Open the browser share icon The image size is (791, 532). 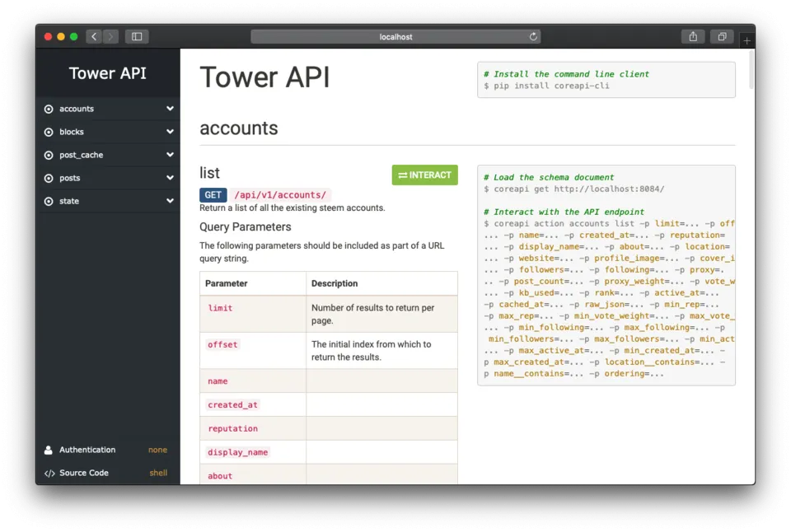click(693, 36)
